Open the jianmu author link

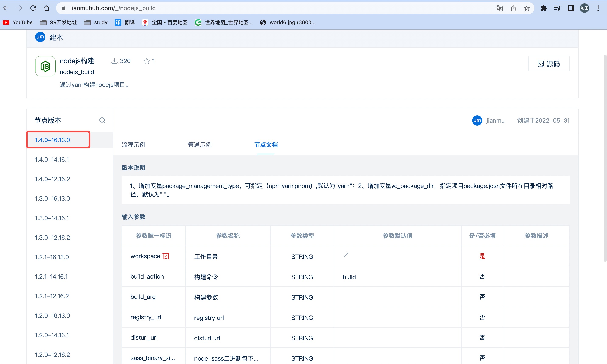(x=495, y=120)
